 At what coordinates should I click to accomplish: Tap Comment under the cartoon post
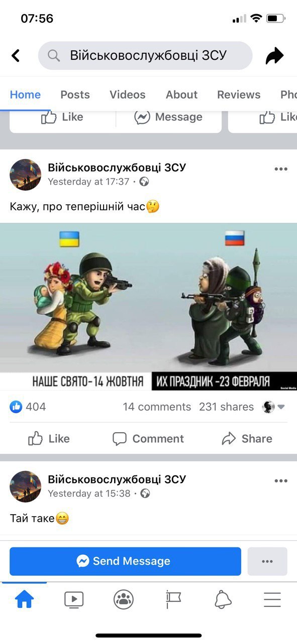tap(148, 439)
